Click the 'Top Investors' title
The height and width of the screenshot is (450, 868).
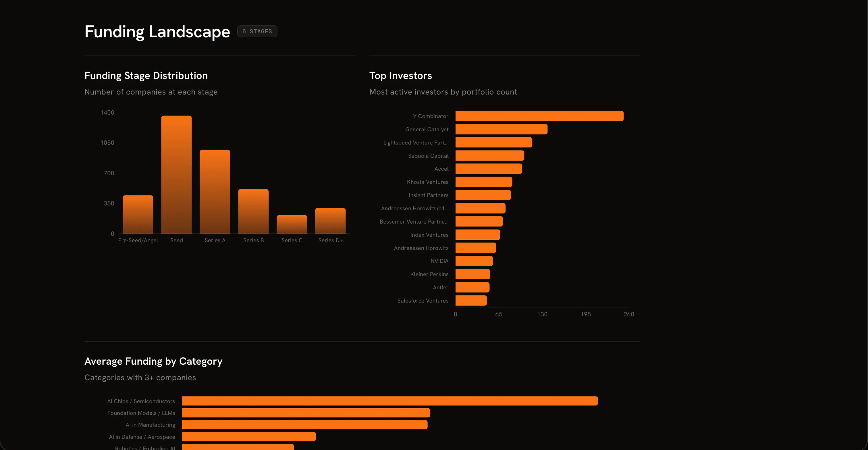point(400,76)
